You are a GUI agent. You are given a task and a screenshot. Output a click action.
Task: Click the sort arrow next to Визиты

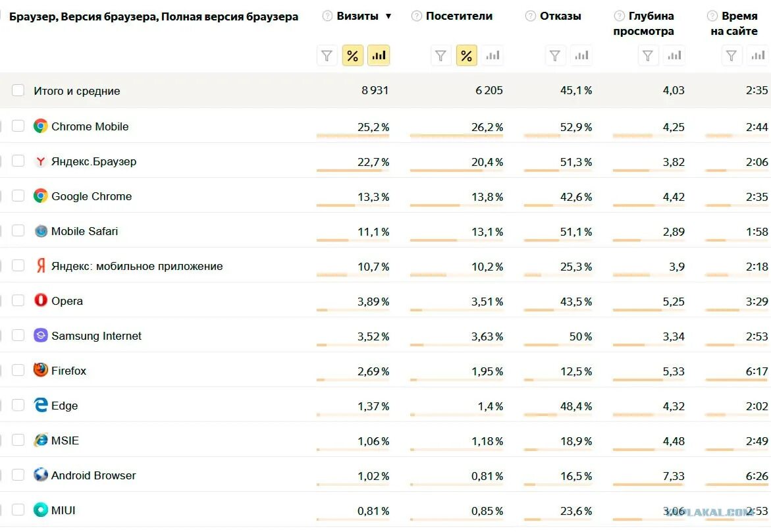click(388, 16)
